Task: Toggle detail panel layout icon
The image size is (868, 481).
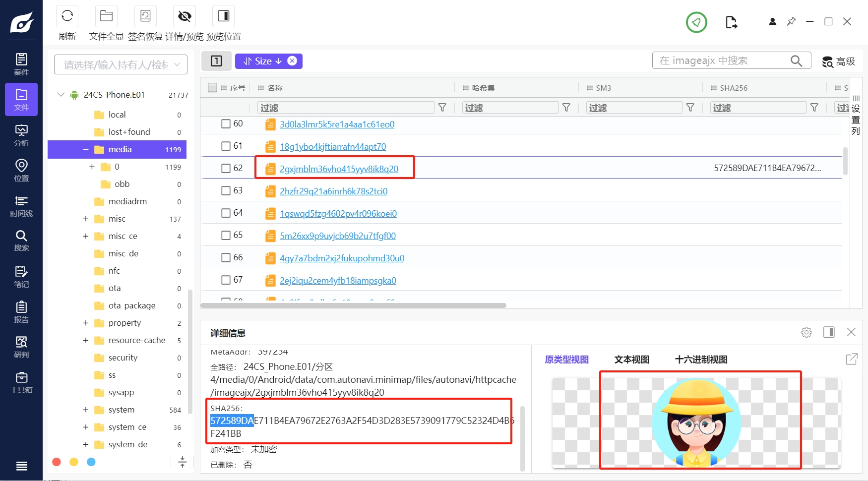Action: pyautogui.click(x=829, y=332)
